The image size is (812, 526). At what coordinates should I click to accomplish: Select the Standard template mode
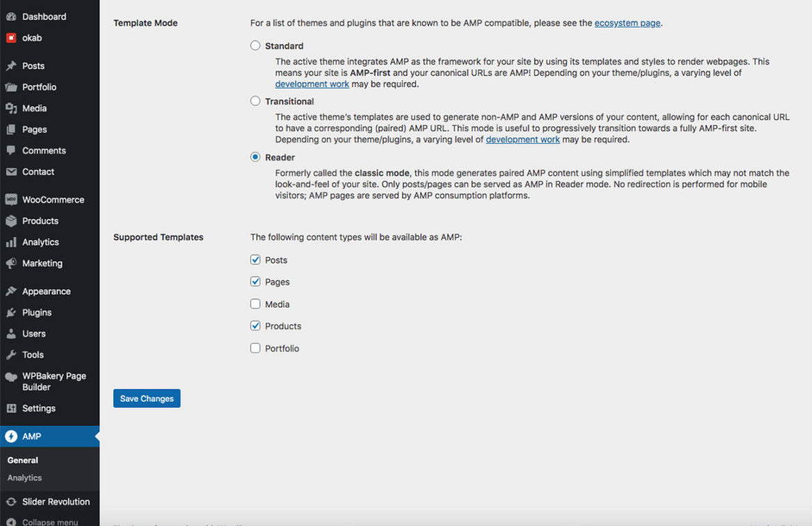pos(255,46)
